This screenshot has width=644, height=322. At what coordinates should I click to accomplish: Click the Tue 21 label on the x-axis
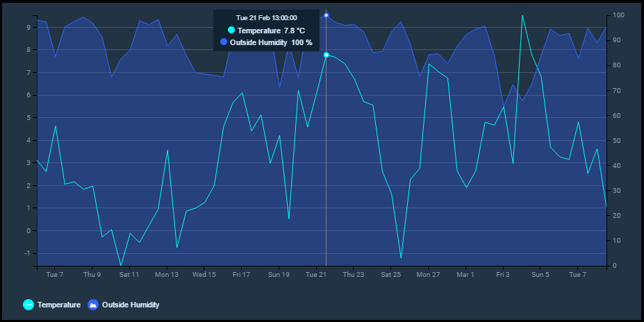coord(316,275)
